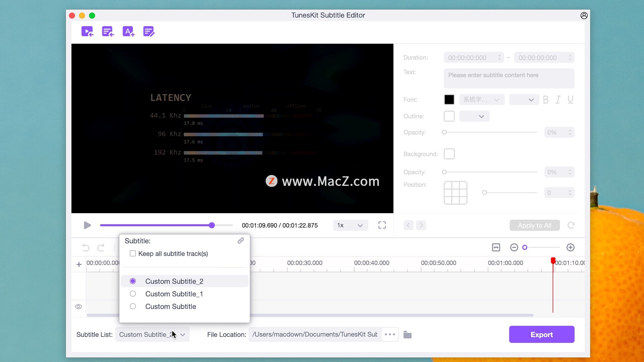Viewport: 644px width, 362px height.
Task: Click the black font color swatch
Action: [449, 100]
